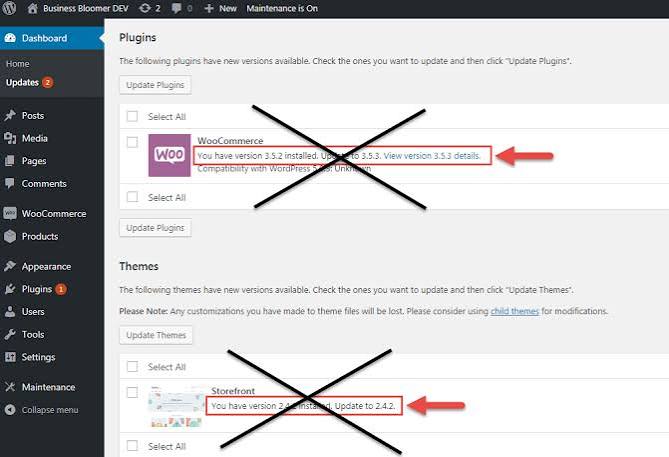
Task: Check the top Select All themes checkbox
Action: tap(132, 366)
